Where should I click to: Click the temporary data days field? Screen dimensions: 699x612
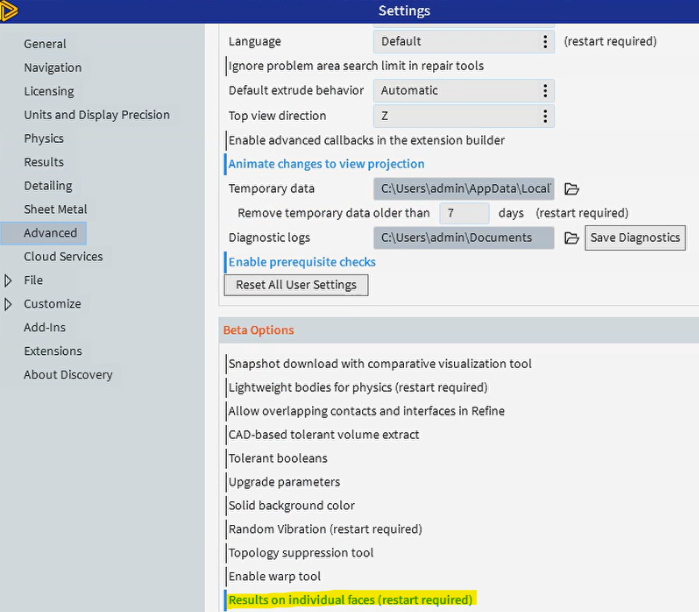[x=464, y=213]
